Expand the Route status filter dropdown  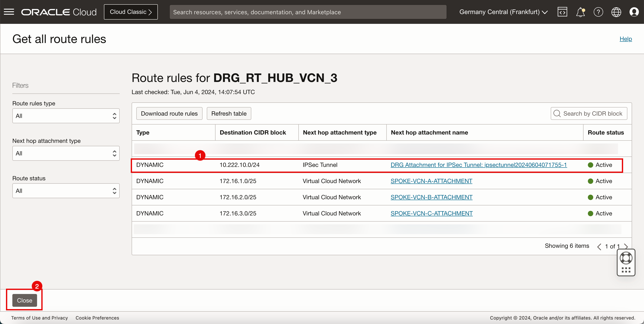pyautogui.click(x=66, y=191)
